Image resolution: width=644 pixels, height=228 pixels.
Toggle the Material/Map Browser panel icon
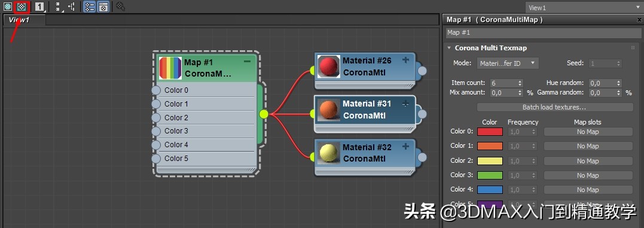(90, 7)
